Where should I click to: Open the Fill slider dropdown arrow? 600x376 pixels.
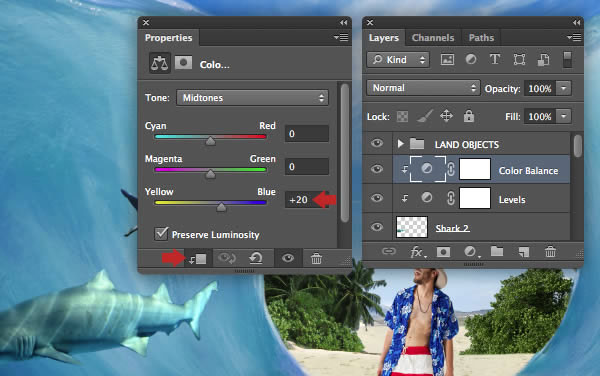[x=563, y=116]
